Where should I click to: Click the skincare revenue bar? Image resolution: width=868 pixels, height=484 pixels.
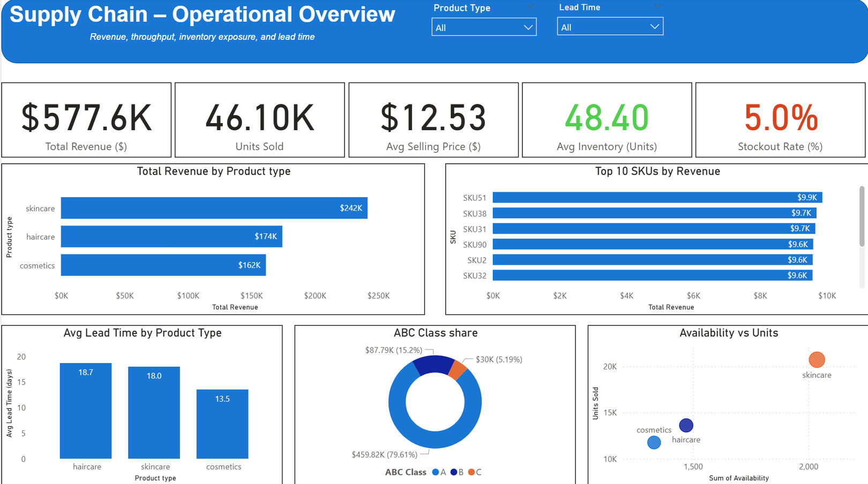[x=214, y=208]
